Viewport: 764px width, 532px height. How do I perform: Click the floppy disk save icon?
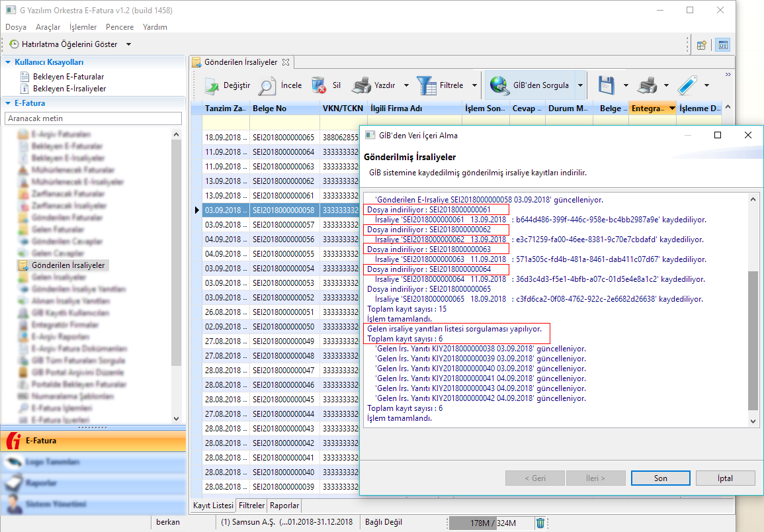coord(607,85)
